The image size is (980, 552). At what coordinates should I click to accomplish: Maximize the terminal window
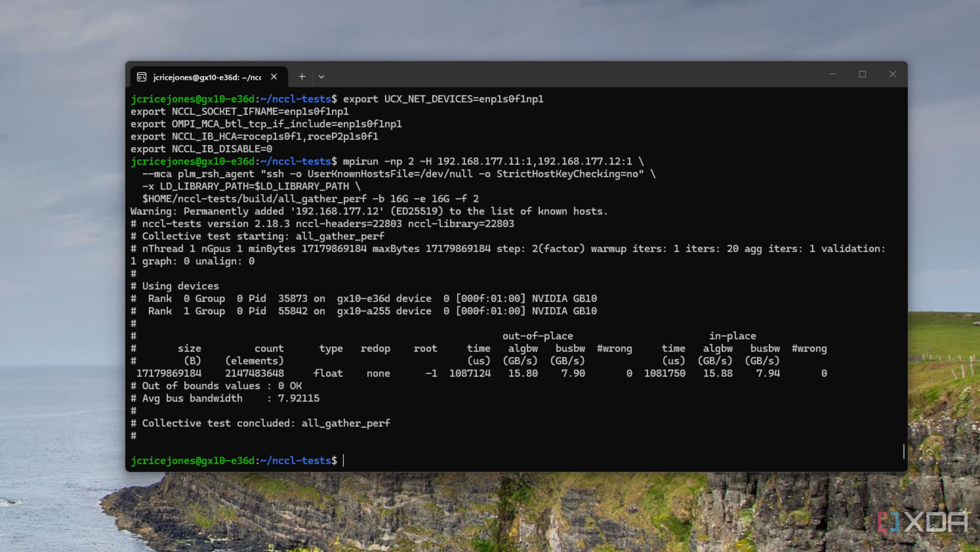tap(862, 74)
